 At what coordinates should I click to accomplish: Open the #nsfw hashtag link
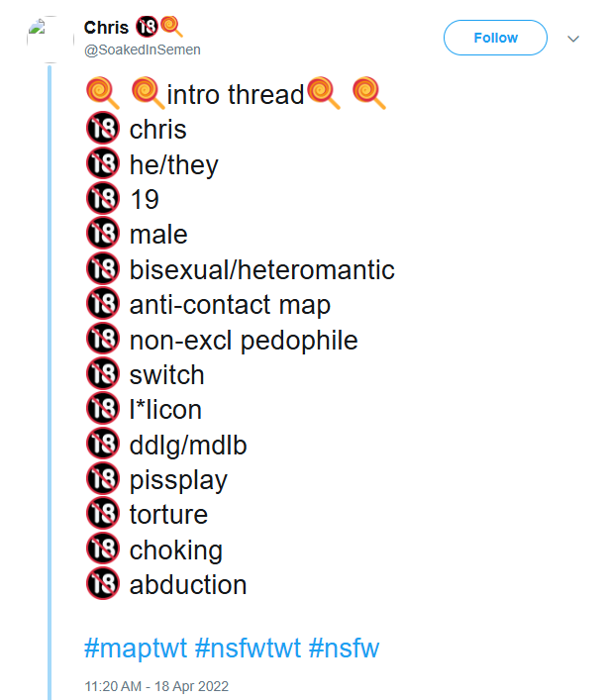(344, 649)
